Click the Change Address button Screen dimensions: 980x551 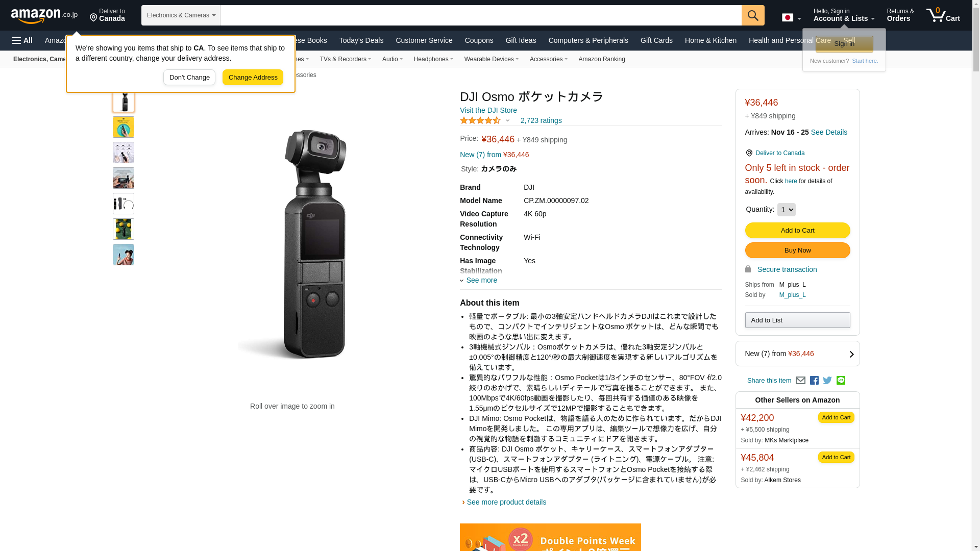tap(253, 78)
